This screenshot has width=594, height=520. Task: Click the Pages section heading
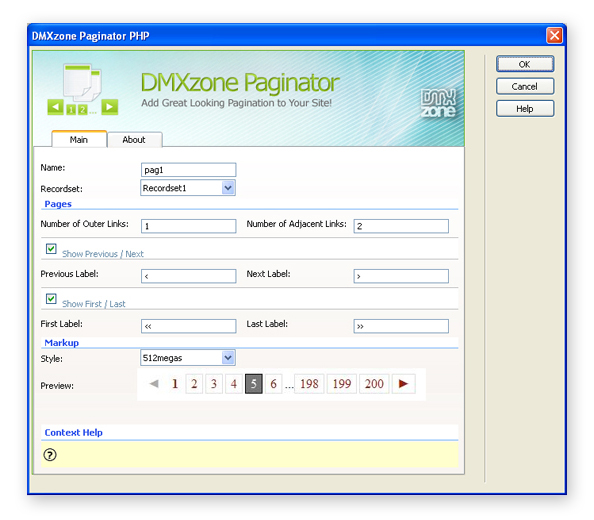(58, 204)
